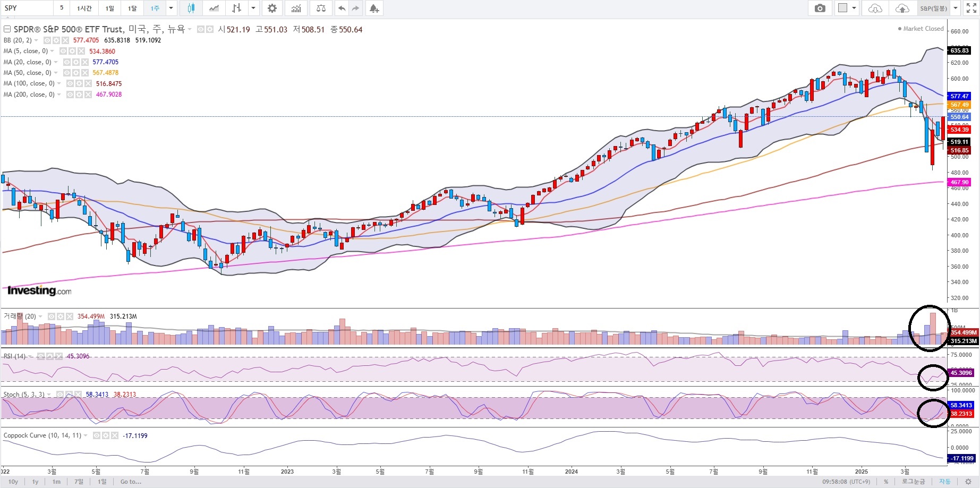980x488 pixels.
Task: Toggle visibility of Coppock Curve
Action: [96, 435]
